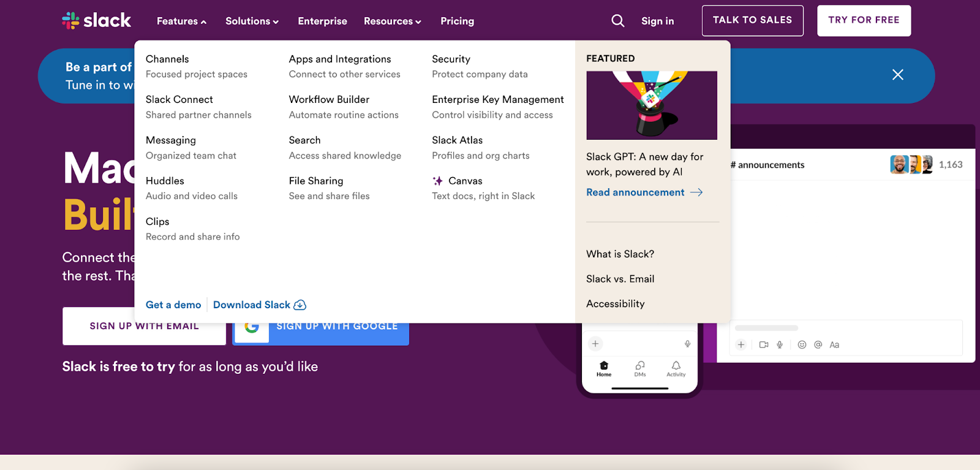Screen dimensions: 980x470
Task: Click the video camera icon in composer
Action: (764, 345)
